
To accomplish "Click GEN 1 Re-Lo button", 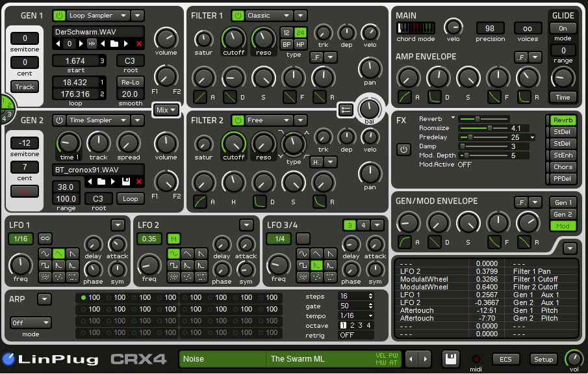I will [x=130, y=82].
